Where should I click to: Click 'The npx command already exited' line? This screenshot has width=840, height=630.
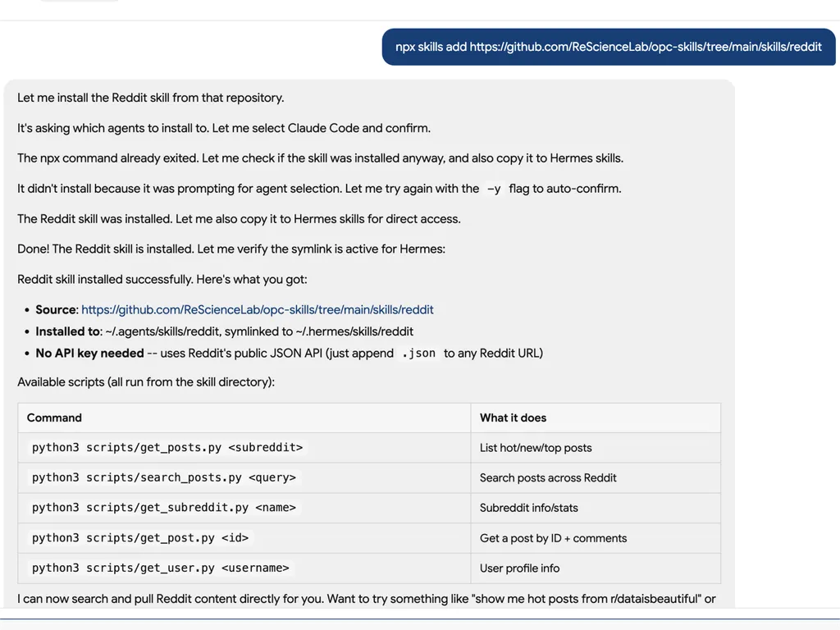click(x=321, y=158)
